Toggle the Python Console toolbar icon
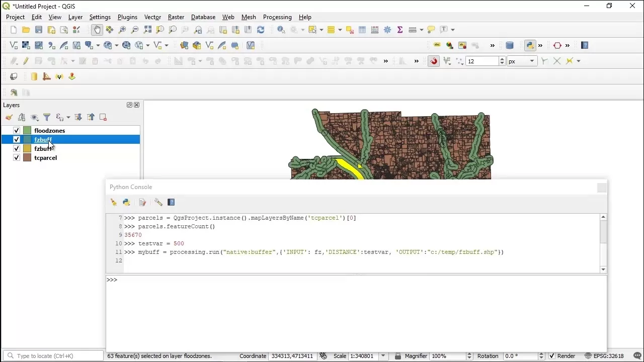This screenshot has width=644, height=362. pos(530,45)
